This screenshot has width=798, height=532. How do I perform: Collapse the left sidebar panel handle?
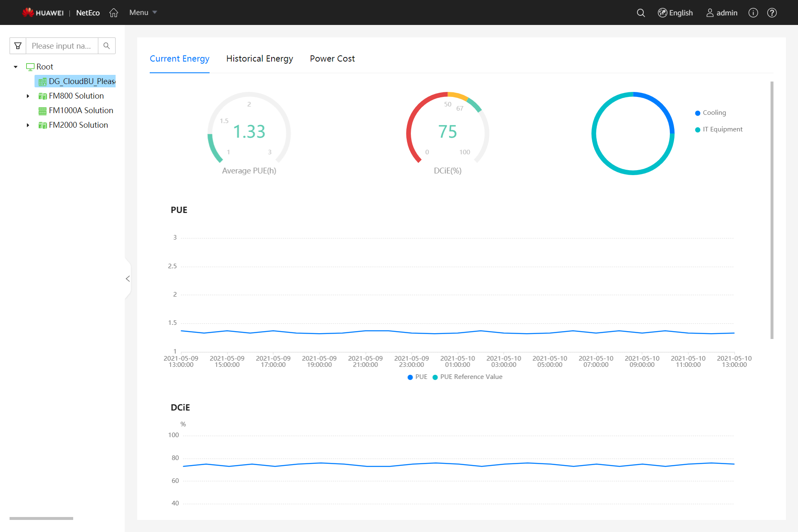128,279
